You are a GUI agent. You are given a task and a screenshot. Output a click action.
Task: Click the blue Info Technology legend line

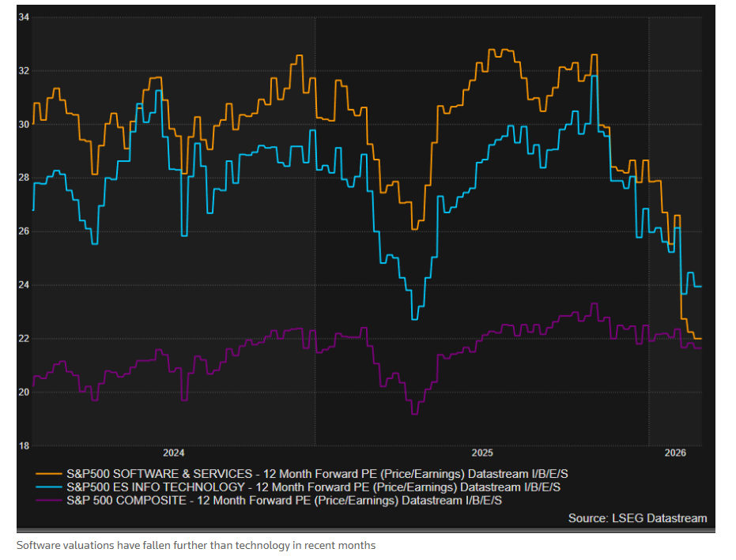tap(49, 488)
